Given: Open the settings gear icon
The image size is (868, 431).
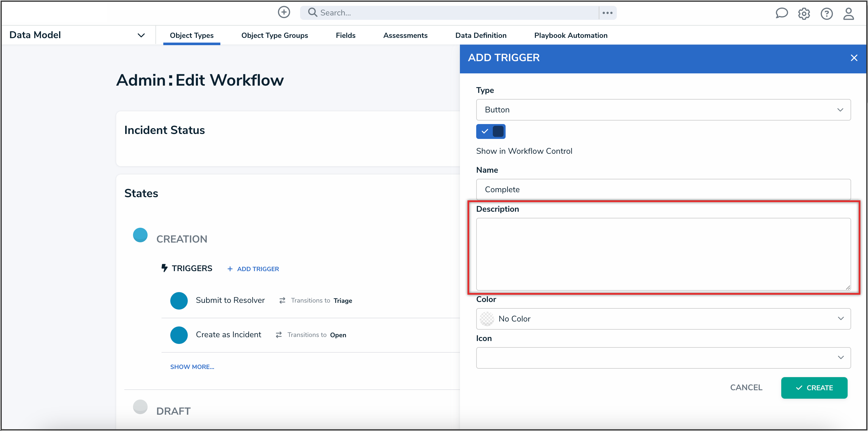Looking at the screenshot, I should coord(804,14).
